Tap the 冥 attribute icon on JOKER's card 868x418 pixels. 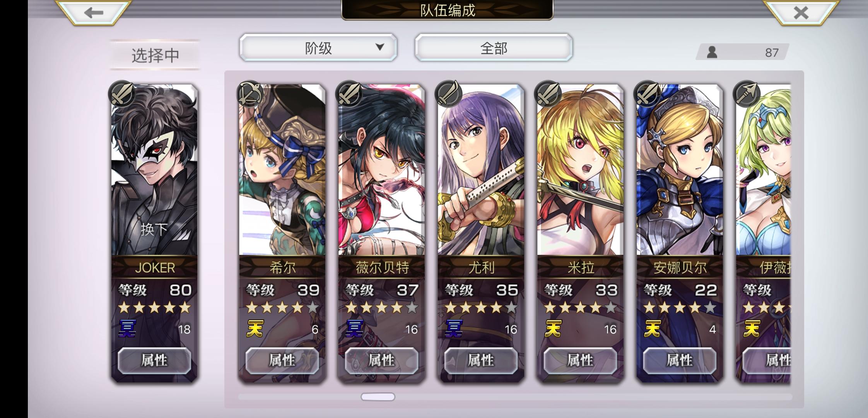tap(127, 329)
